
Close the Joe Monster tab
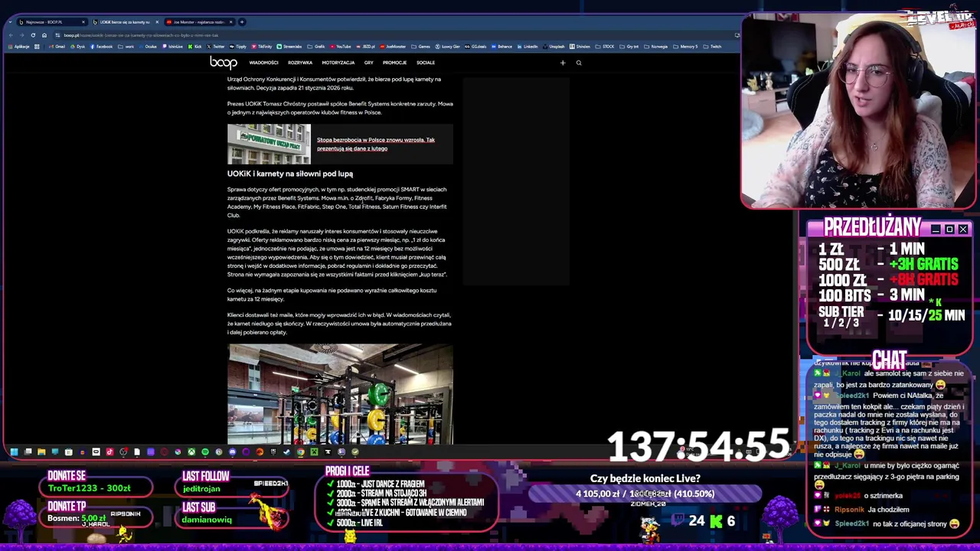point(230,22)
